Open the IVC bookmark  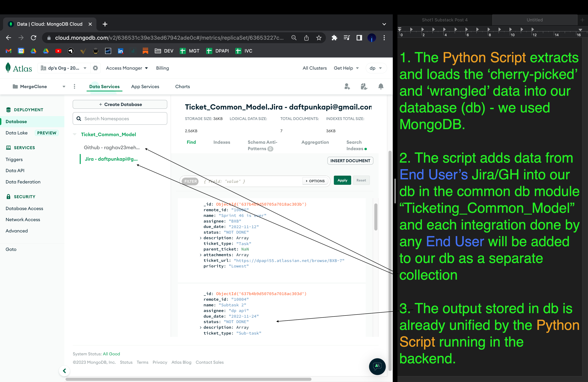[244, 51]
